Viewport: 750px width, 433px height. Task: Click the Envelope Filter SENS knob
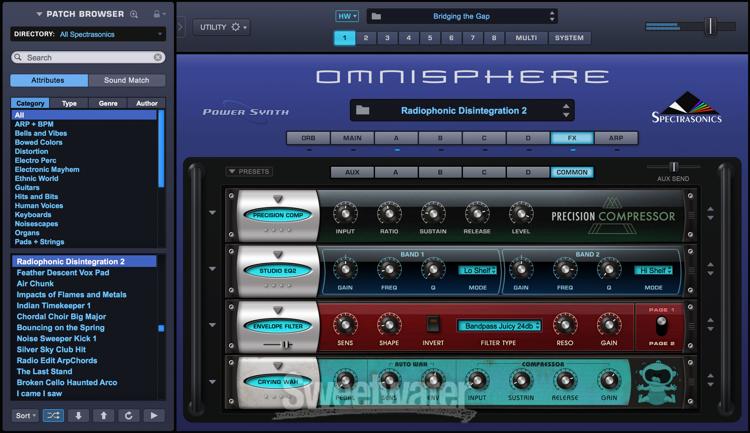pyautogui.click(x=345, y=325)
